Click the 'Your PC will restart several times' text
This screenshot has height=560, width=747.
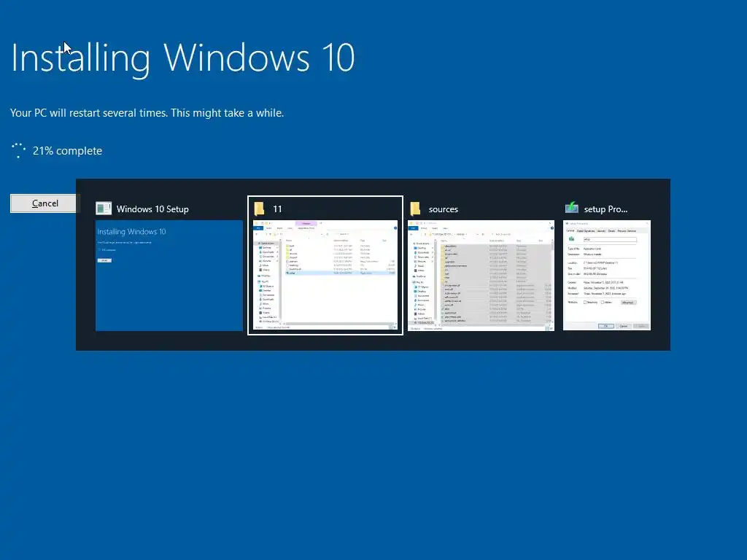tap(147, 113)
